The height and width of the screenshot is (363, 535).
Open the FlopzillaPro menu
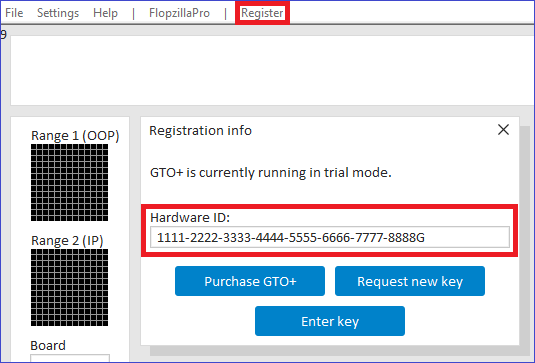[x=179, y=13]
